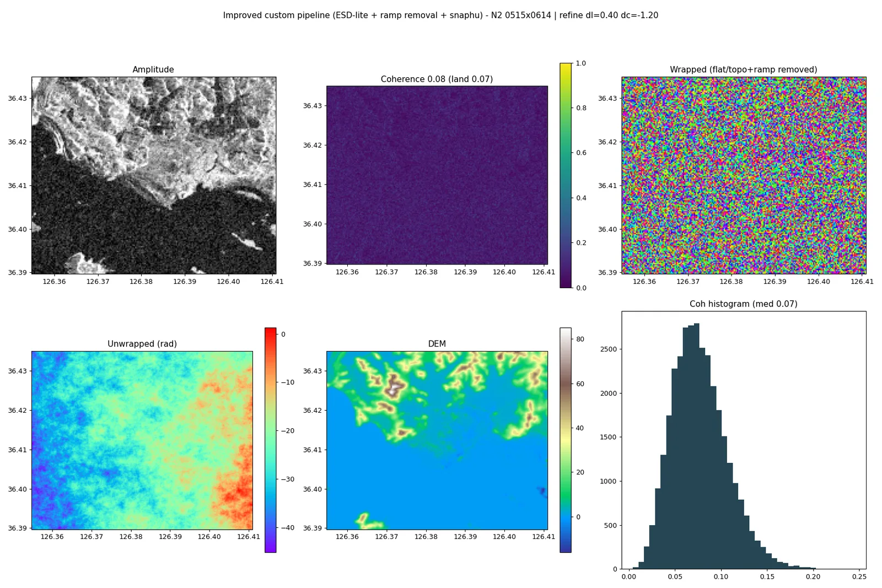
Task: Click the Unwrapped phase map image
Action: coord(142,440)
